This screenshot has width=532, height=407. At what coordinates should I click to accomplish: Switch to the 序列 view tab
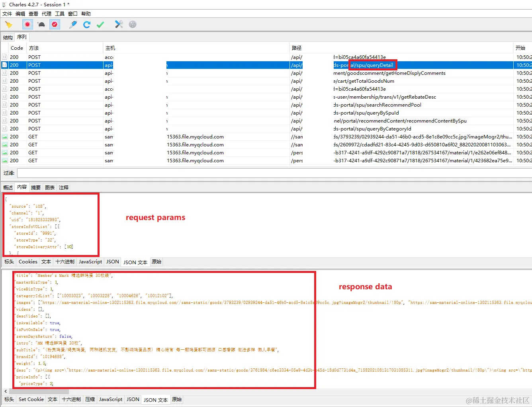coord(22,37)
